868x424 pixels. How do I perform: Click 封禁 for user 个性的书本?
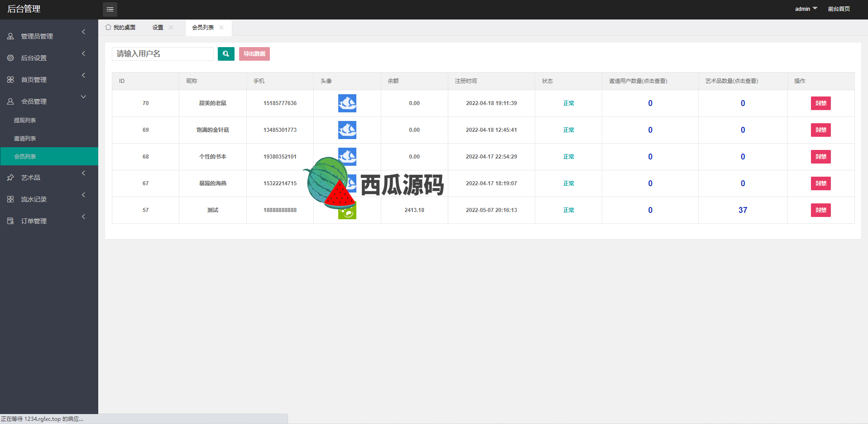point(821,157)
